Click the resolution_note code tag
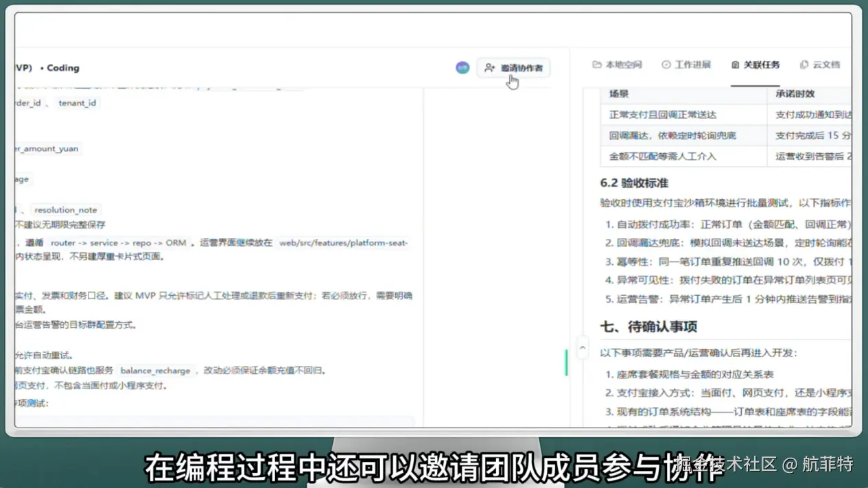Image resolution: width=868 pixels, height=488 pixels. (66, 210)
